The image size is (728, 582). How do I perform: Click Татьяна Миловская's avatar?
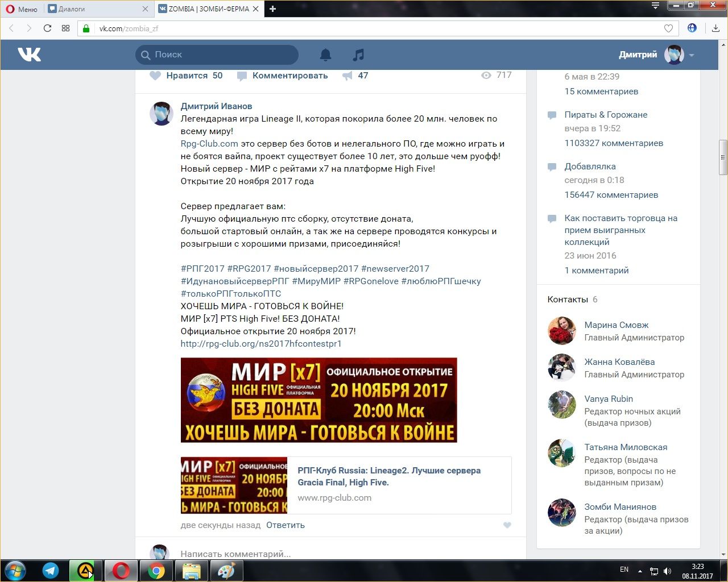(x=562, y=453)
